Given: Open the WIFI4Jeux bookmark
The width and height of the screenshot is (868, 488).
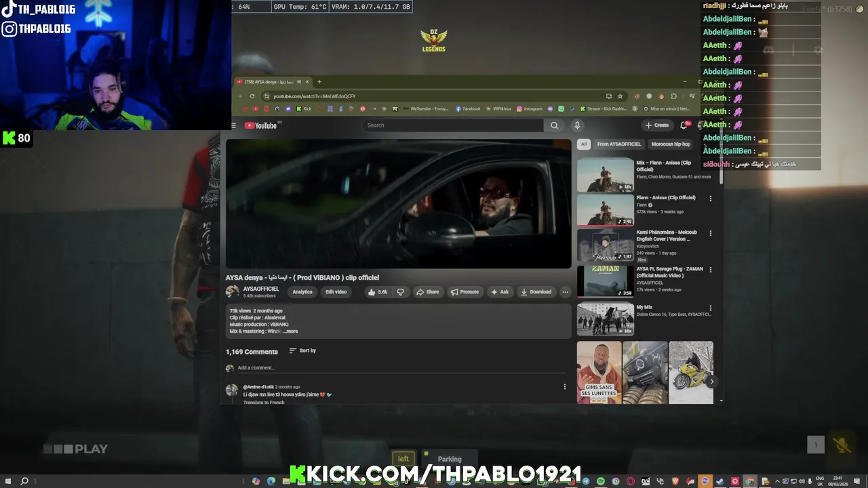Looking at the screenshot, I should coord(498,108).
